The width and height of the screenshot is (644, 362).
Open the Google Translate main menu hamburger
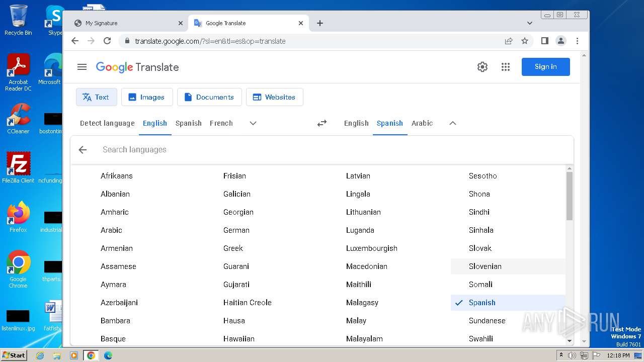(x=82, y=67)
